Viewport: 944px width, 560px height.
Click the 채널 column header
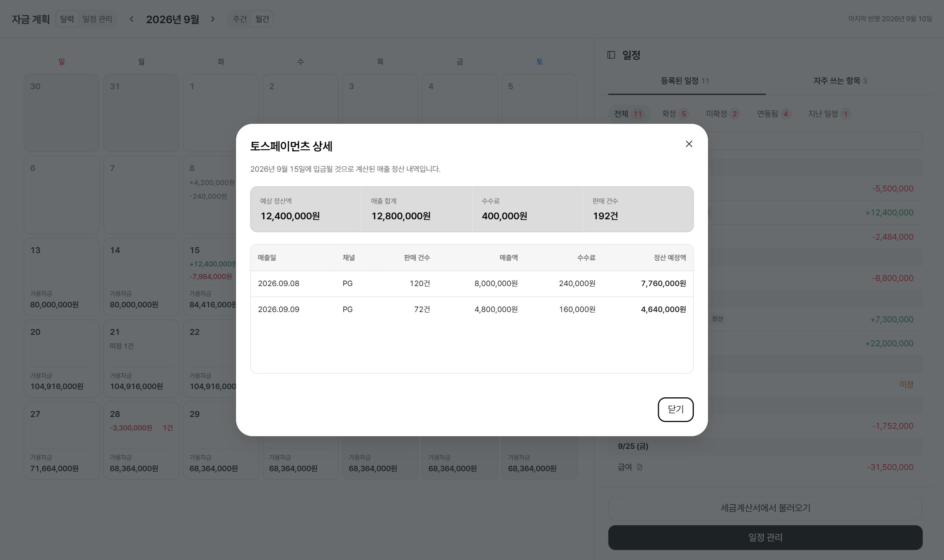pyautogui.click(x=348, y=258)
